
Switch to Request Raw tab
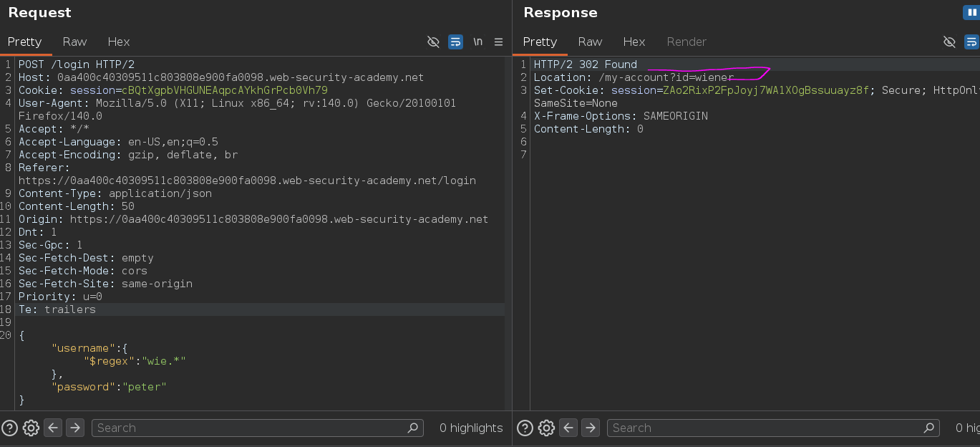point(74,42)
